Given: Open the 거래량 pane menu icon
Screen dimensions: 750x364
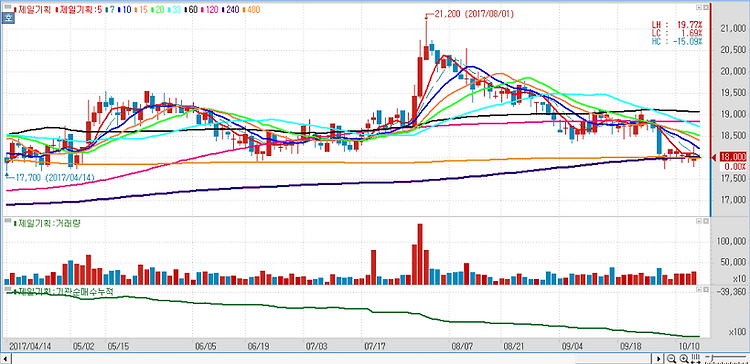Looking at the screenshot, I should point(8,222).
